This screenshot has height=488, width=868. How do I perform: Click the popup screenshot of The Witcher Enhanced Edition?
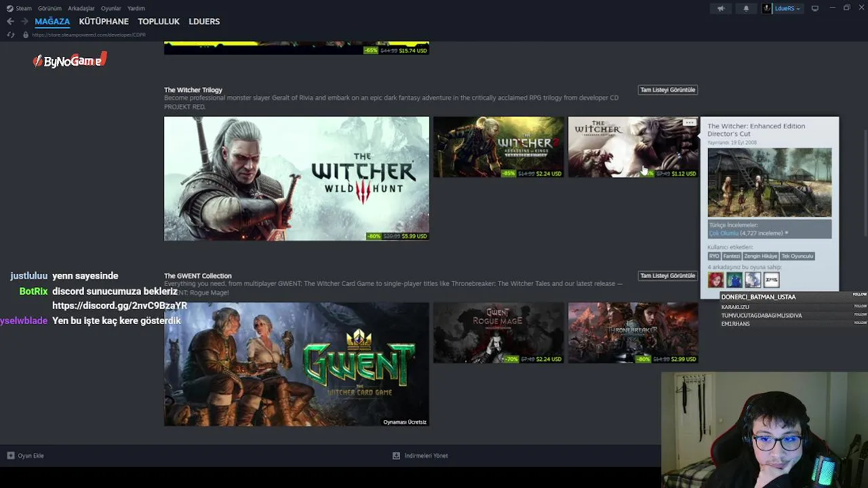point(770,182)
